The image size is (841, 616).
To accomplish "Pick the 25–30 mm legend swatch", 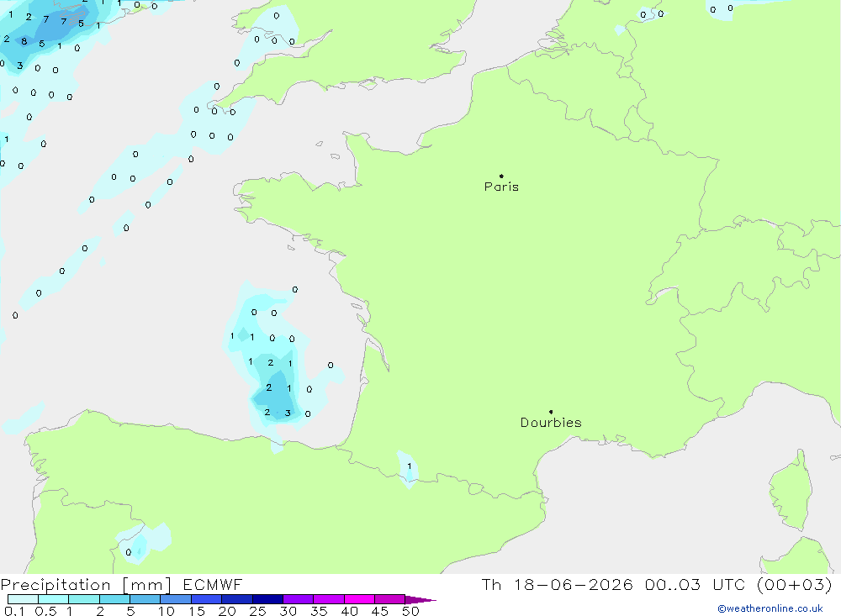I will 267,599.
